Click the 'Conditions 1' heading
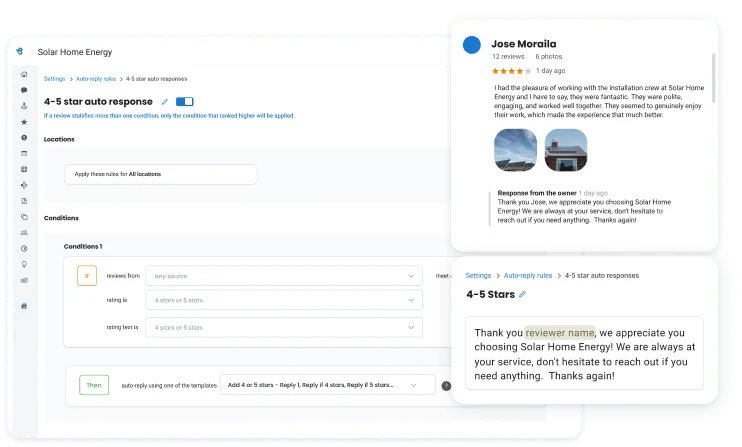Viewport: 742px width, 447px height. point(83,246)
